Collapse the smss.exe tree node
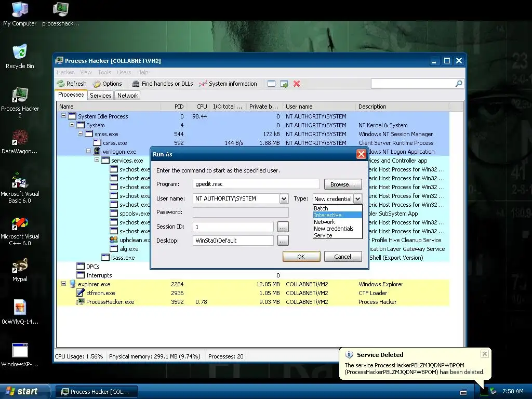Image resolution: width=532 pixels, height=399 pixels. tap(81, 134)
